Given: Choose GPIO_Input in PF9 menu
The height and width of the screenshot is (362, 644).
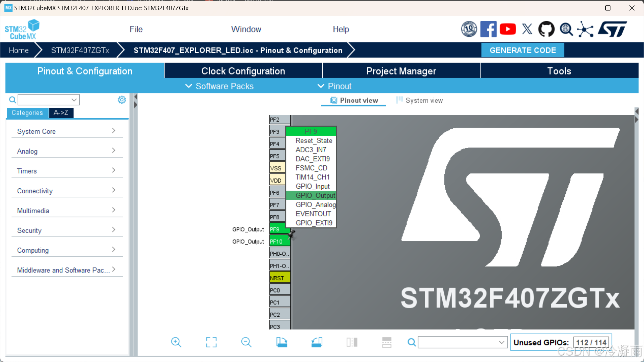Looking at the screenshot, I should [x=311, y=186].
